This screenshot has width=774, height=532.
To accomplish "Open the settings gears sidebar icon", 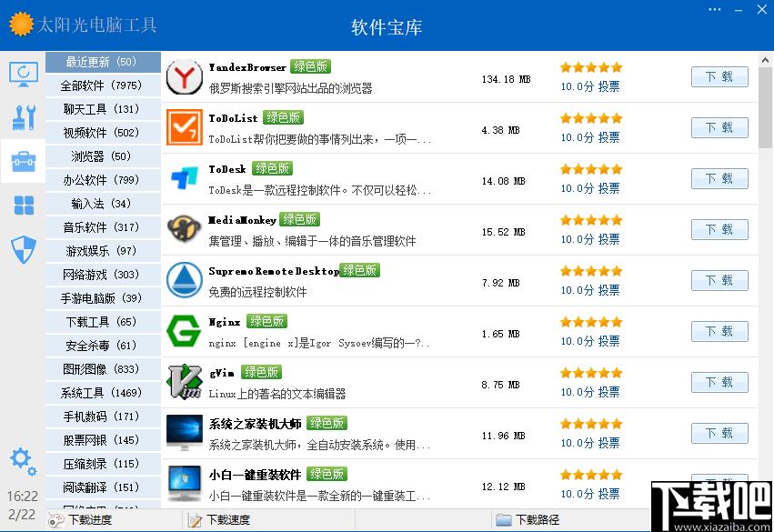I will click(x=24, y=461).
